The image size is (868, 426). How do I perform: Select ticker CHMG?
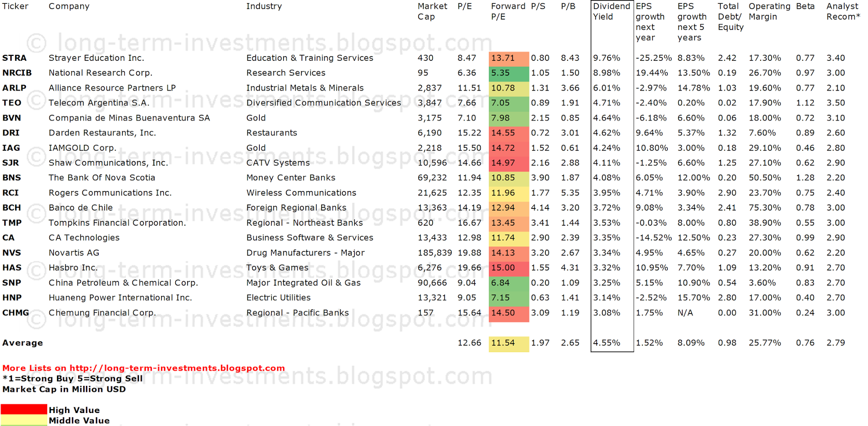16,313
